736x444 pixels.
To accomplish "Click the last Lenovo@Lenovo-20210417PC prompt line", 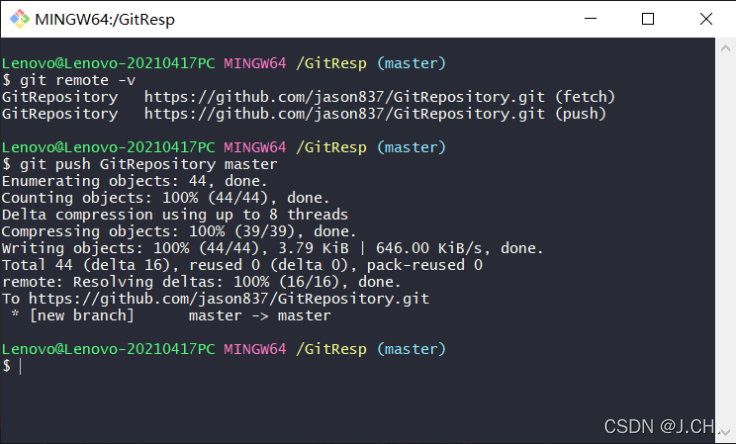I will [223, 349].
